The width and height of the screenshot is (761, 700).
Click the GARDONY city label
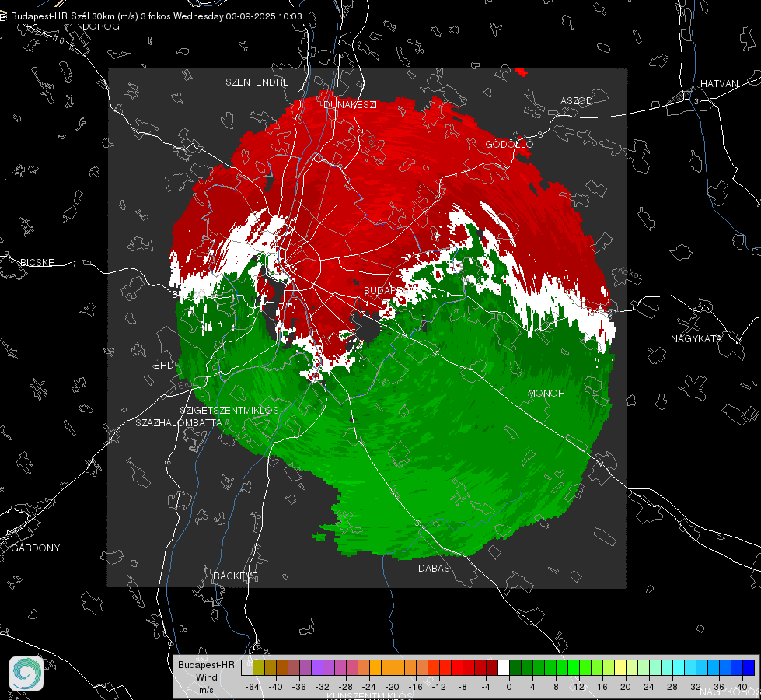[x=36, y=548]
